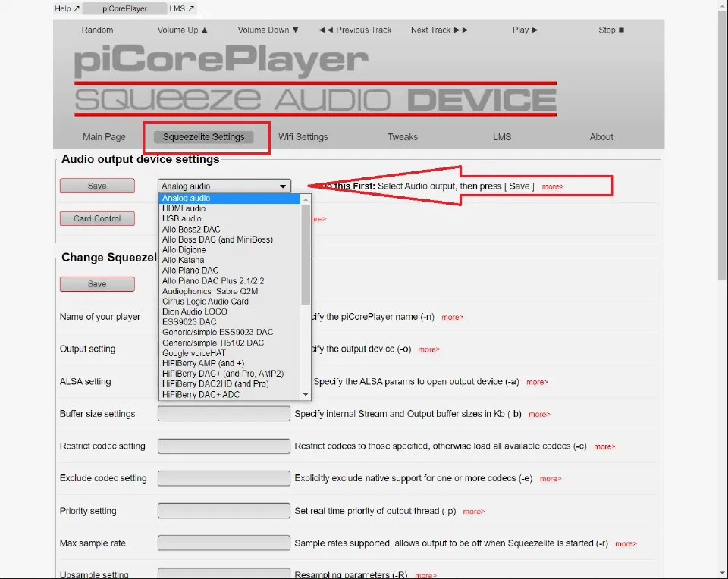Open more link for ALSA params (-a)

537,382
